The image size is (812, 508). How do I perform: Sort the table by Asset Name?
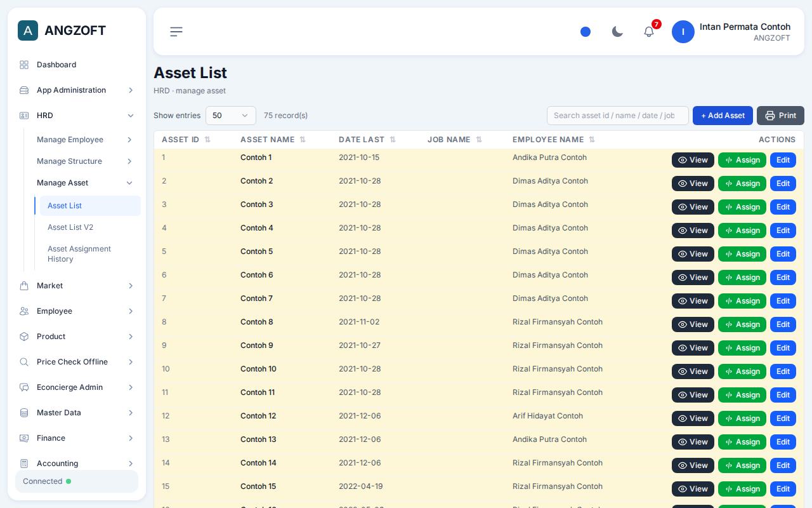tap(303, 140)
